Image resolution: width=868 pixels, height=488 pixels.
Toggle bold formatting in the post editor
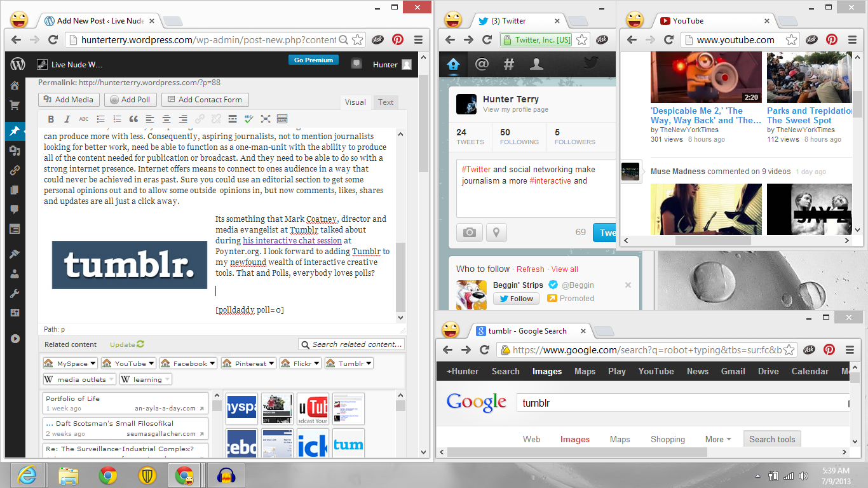click(51, 119)
